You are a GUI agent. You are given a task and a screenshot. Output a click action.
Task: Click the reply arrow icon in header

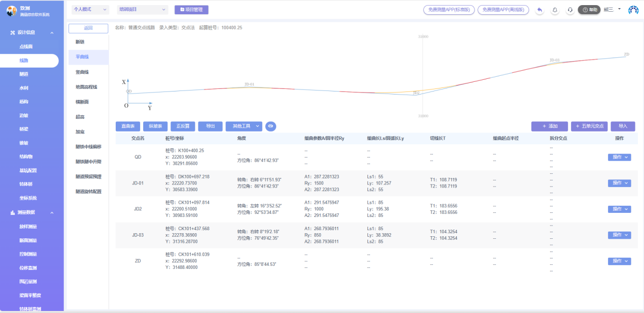point(539,10)
